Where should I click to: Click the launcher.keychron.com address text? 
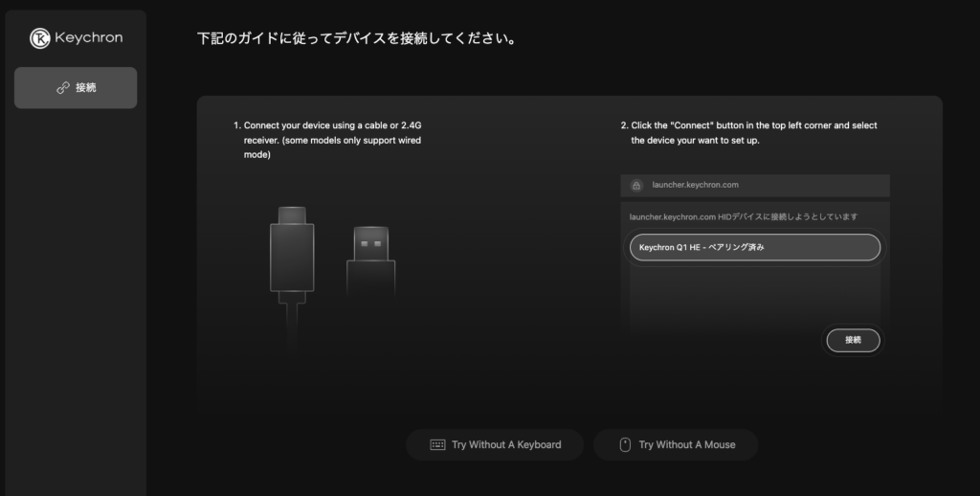695,186
